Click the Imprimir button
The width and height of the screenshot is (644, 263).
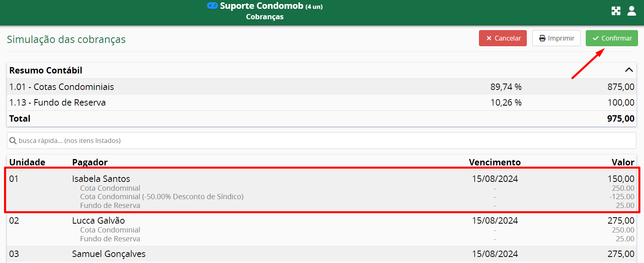556,38
